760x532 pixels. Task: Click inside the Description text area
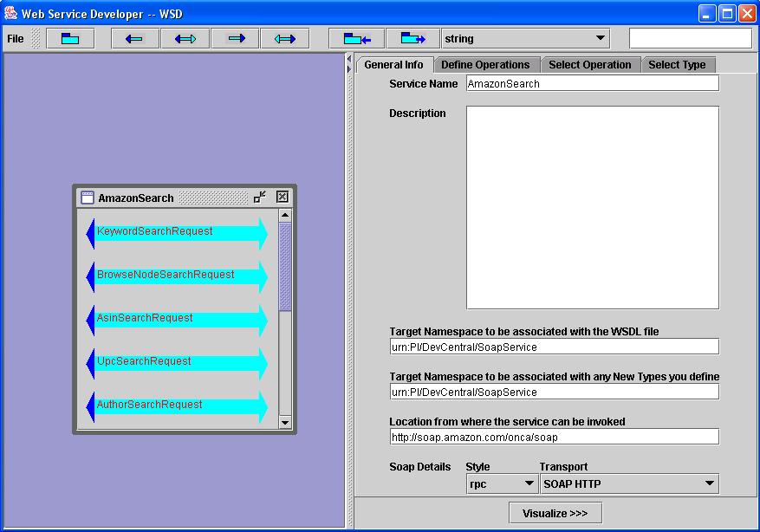pyautogui.click(x=592, y=207)
